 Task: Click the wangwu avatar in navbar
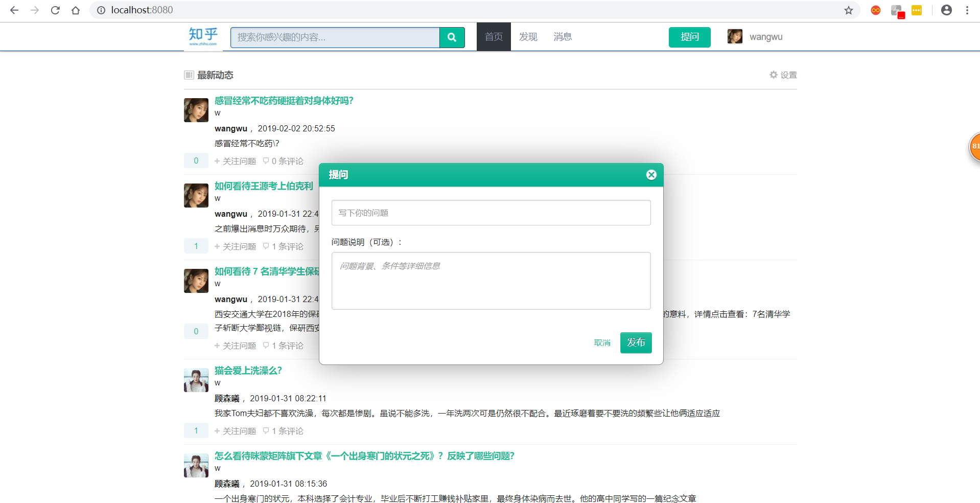735,37
